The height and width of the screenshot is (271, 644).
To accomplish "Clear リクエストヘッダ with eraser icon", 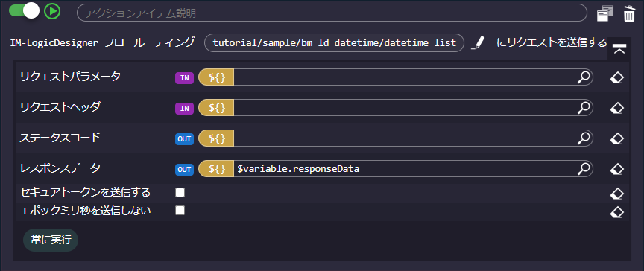I will tap(617, 108).
